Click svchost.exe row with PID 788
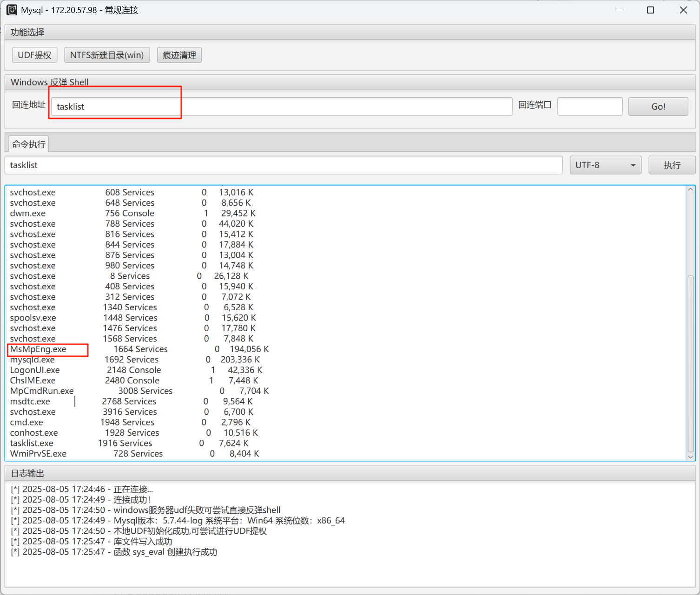Viewport: 700px width, 595px height. coord(132,223)
